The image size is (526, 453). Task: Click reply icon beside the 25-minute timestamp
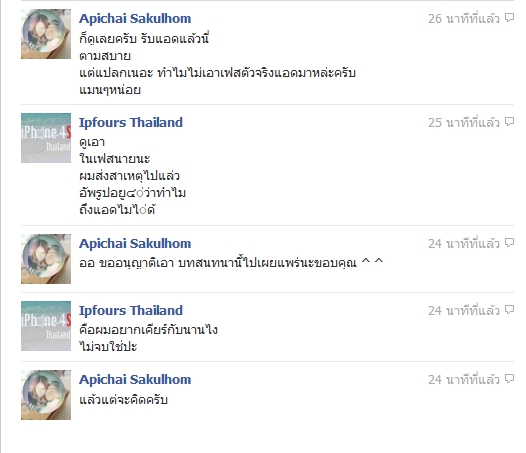509,122
